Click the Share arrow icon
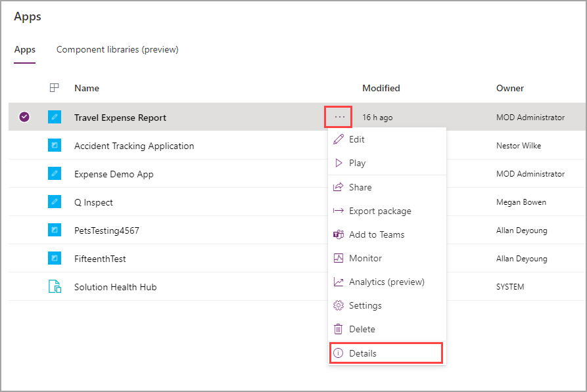Image resolution: width=587 pixels, height=392 pixels. [x=339, y=187]
